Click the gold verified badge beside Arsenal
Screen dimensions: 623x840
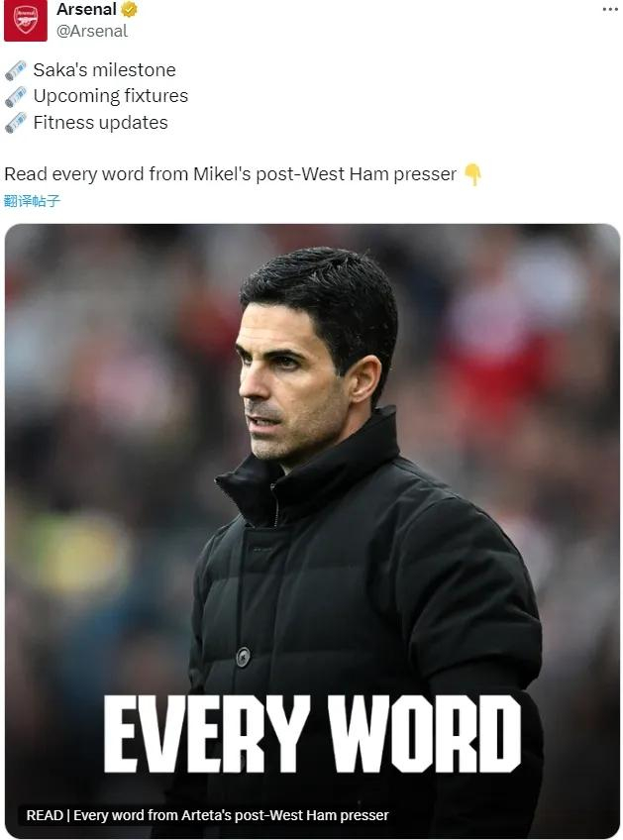[129, 9]
